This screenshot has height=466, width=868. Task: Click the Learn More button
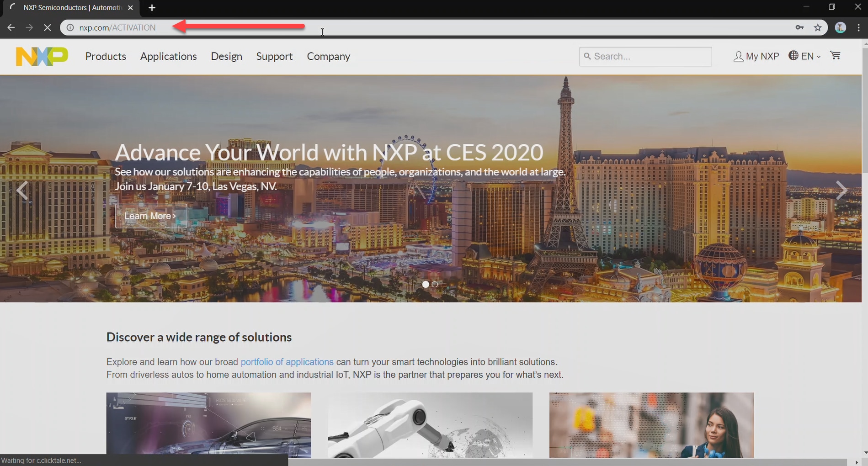point(151,216)
